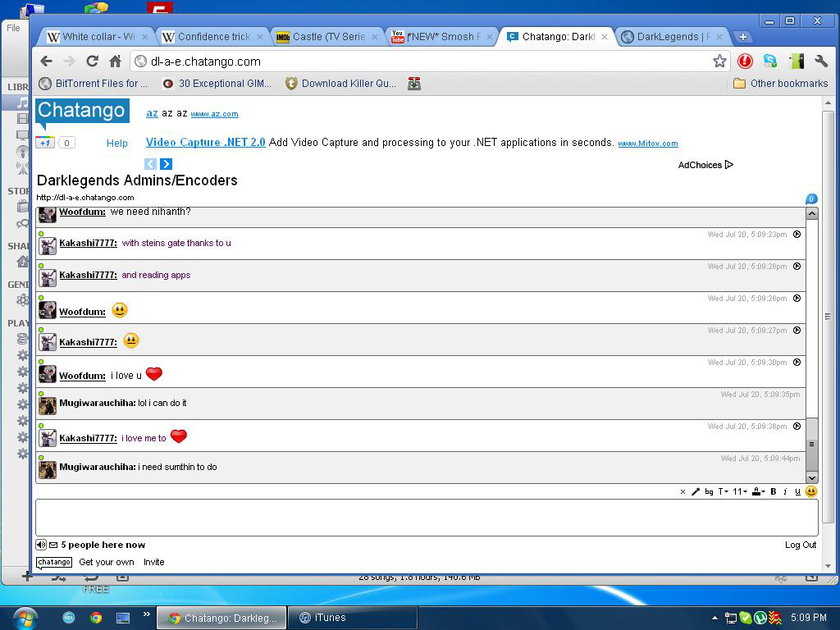Open the font size 11 dropdown
The image size is (840, 630).
(x=740, y=491)
